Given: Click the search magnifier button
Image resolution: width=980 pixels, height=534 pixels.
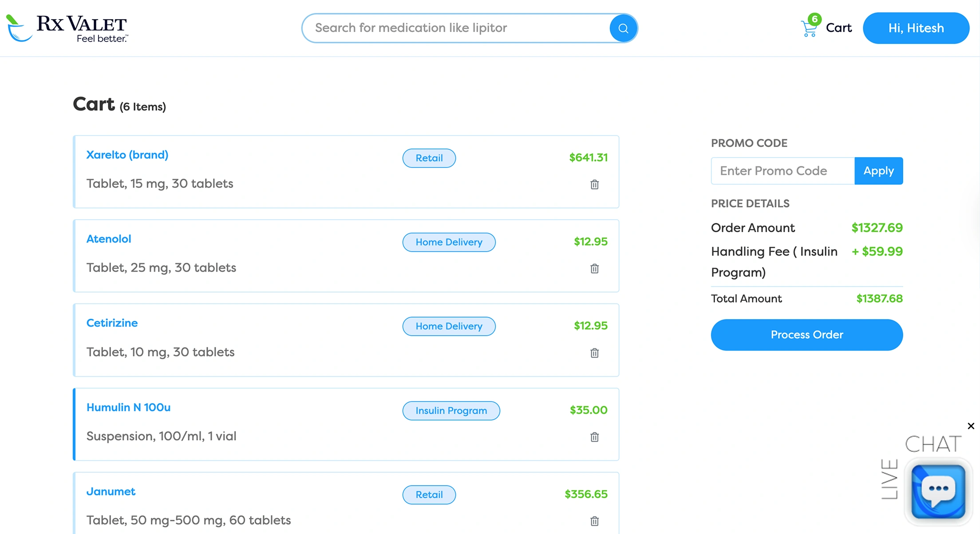Looking at the screenshot, I should tap(623, 28).
